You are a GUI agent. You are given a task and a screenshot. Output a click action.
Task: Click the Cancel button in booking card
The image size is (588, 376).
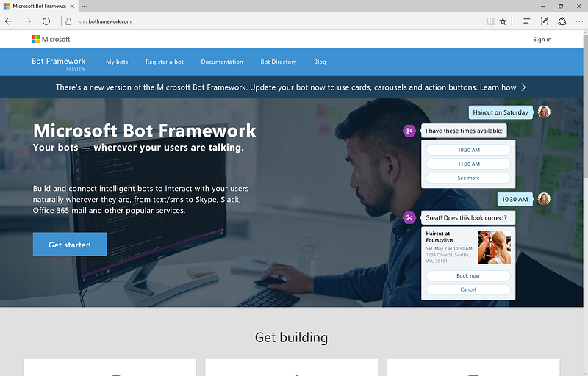pyautogui.click(x=468, y=289)
